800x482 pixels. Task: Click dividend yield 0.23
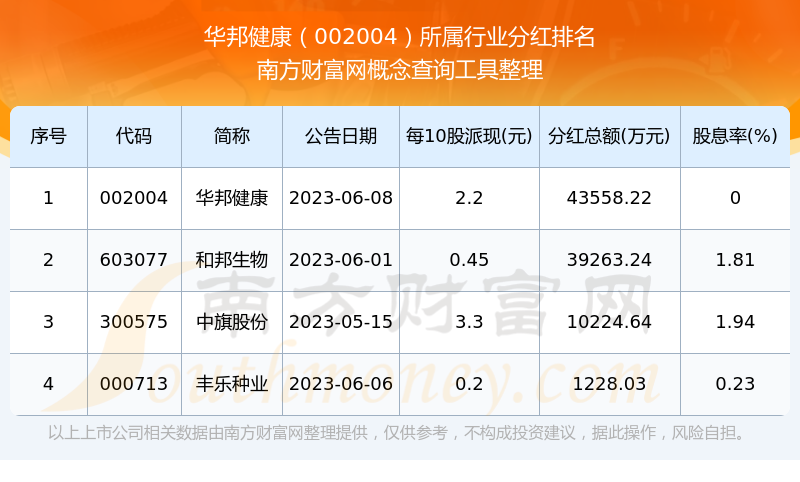pyautogui.click(x=735, y=384)
